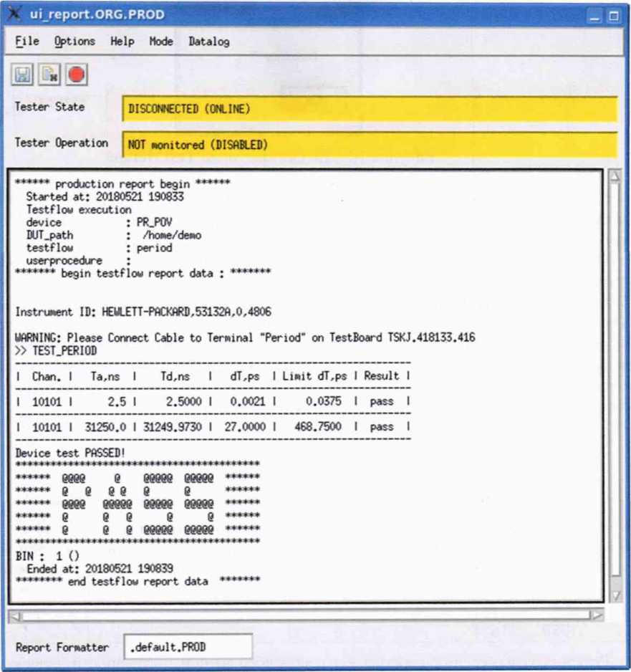Click the 'Tester State' label
The height and width of the screenshot is (672, 631).
point(49,107)
